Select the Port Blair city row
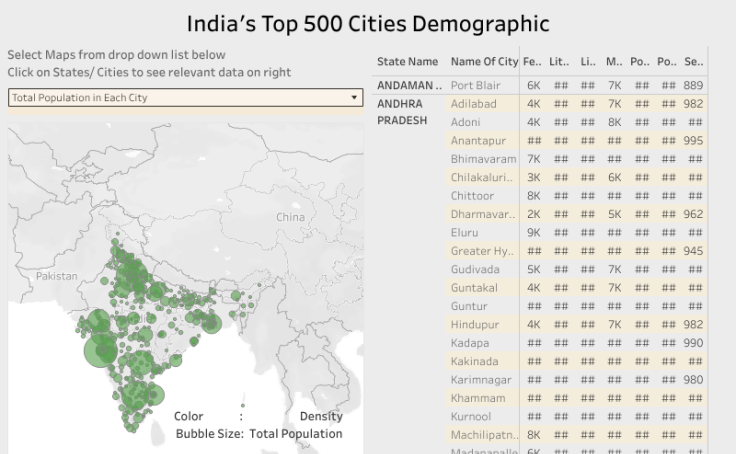736x454 pixels. [475, 86]
